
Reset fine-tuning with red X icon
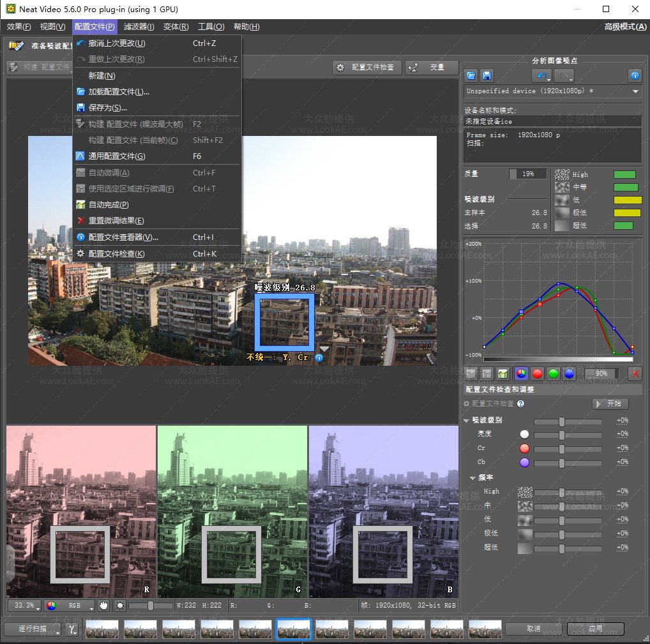point(635,374)
